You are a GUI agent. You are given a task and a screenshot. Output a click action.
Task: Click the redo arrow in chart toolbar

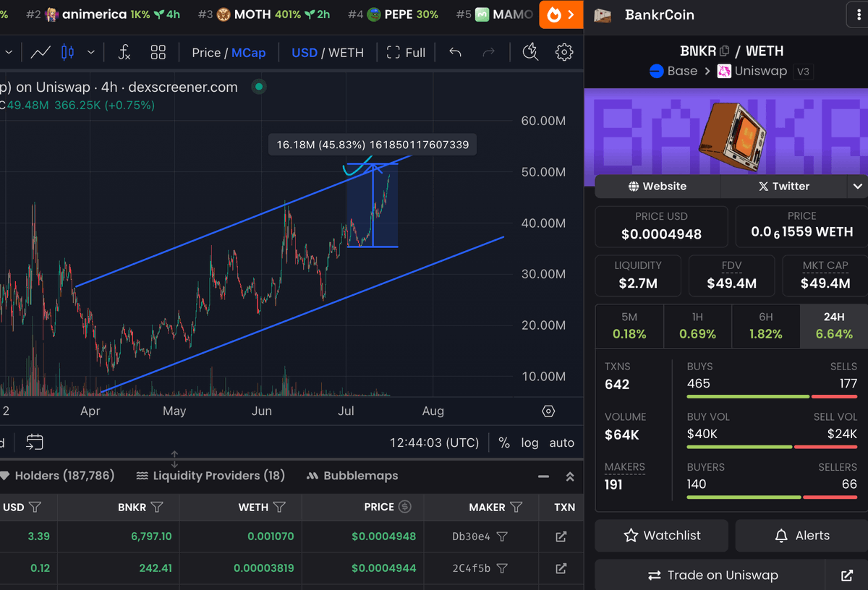point(489,52)
